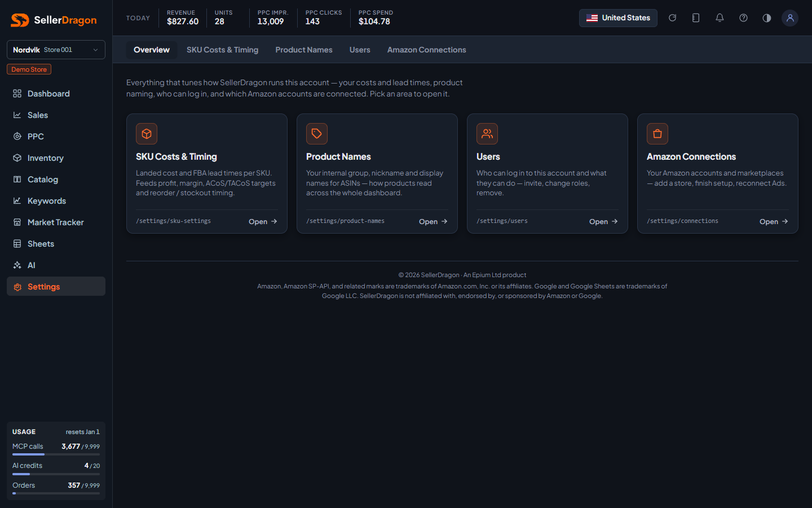This screenshot has width=812, height=508.
Task: Switch to the Product Names tab
Action: point(304,50)
